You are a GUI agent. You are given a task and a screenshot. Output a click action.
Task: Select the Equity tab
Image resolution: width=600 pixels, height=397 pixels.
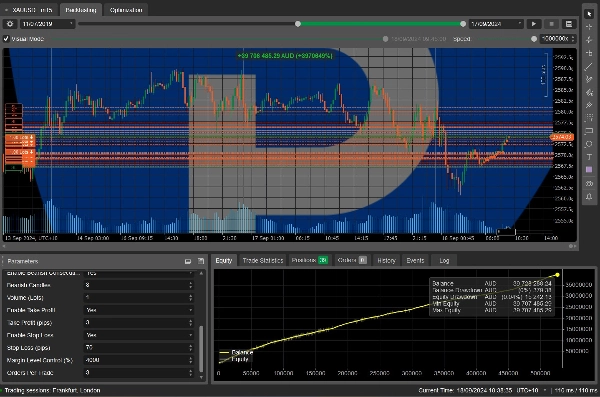(224, 260)
